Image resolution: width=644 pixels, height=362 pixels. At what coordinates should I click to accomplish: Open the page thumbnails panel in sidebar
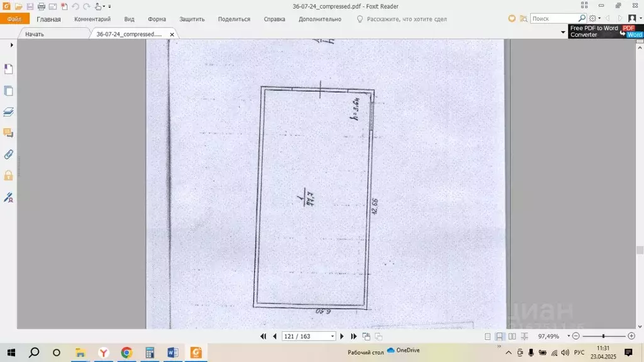click(x=8, y=90)
